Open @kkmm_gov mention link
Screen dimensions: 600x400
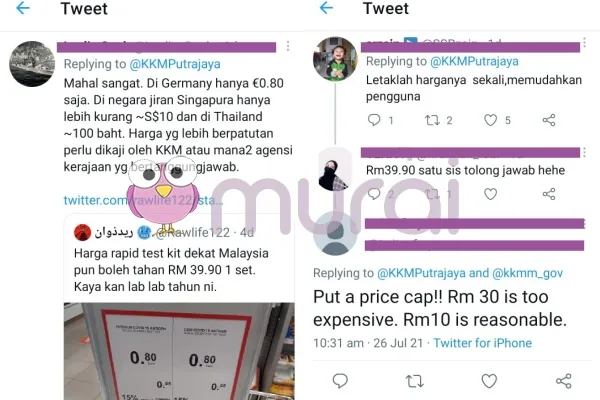click(527, 273)
